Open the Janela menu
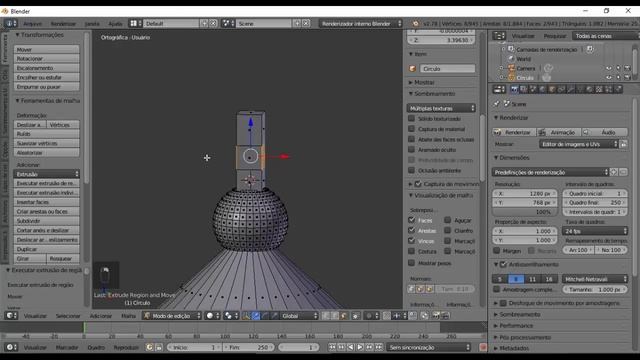Image resolution: width=640 pixels, height=360 pixels. (92, 24)
